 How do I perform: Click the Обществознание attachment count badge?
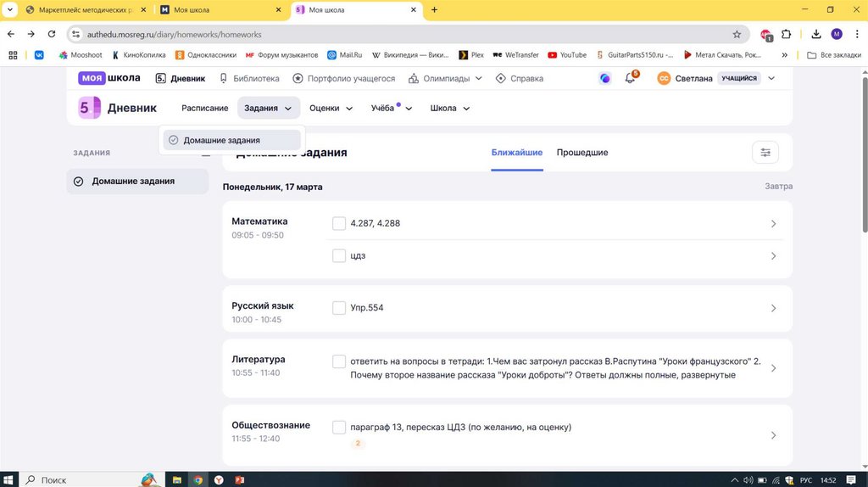pos(358,443)
